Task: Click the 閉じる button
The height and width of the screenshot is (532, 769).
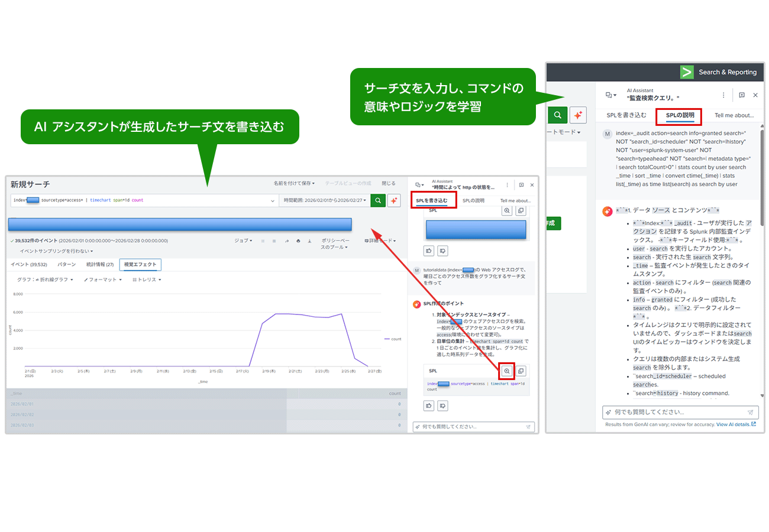Action: pyautogui.click(x=388, y=183)
